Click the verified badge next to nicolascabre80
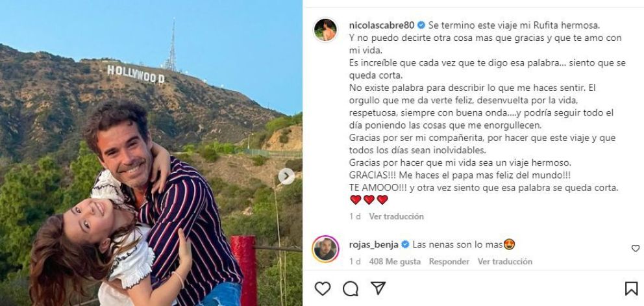Viewport: 644px width, 306px height. (421, 25)
